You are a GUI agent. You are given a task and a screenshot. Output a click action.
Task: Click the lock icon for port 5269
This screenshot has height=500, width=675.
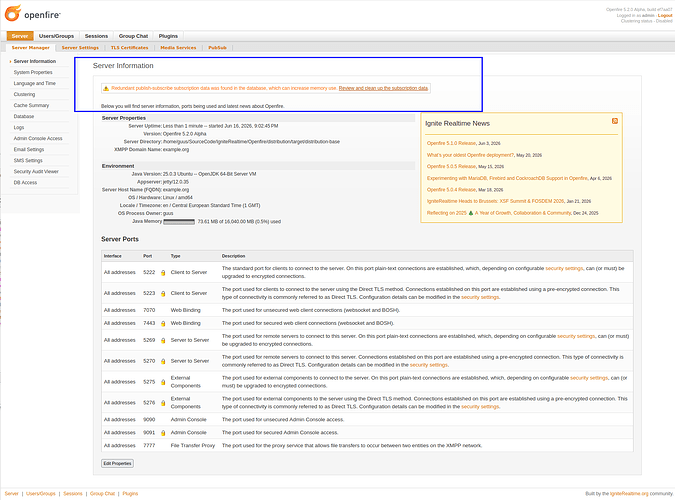pos(163,341)
